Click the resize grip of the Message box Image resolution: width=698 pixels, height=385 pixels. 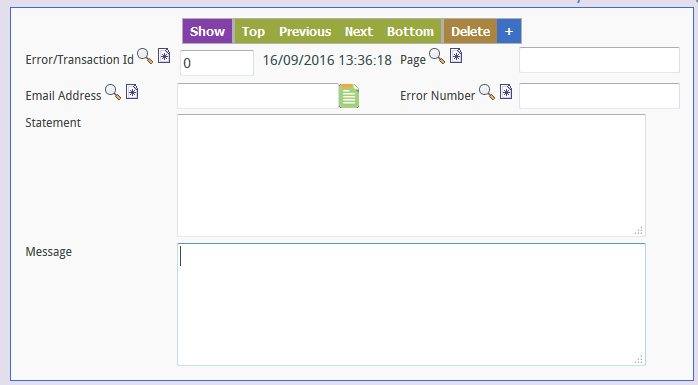(639, 360)
